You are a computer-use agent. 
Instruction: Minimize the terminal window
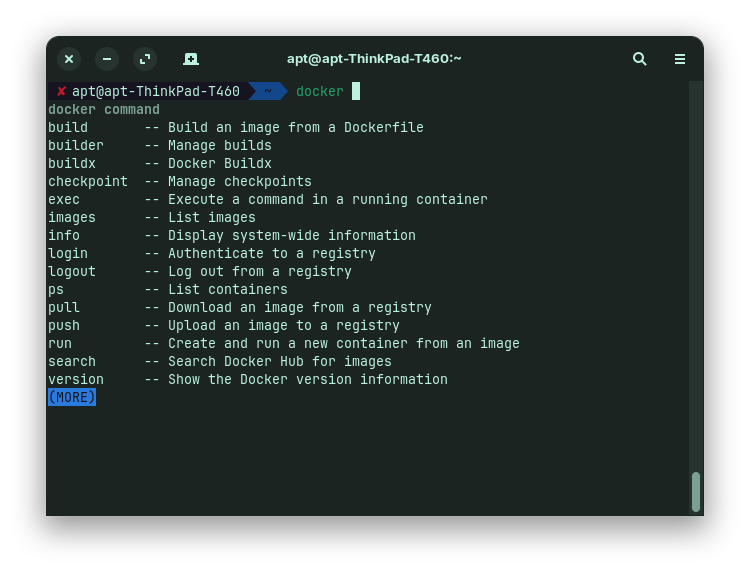click(x=107, y=59)
